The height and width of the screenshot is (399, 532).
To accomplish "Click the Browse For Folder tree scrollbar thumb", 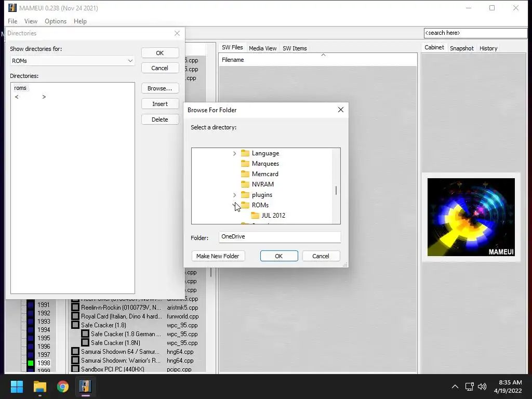I will (x=336, y=190).
